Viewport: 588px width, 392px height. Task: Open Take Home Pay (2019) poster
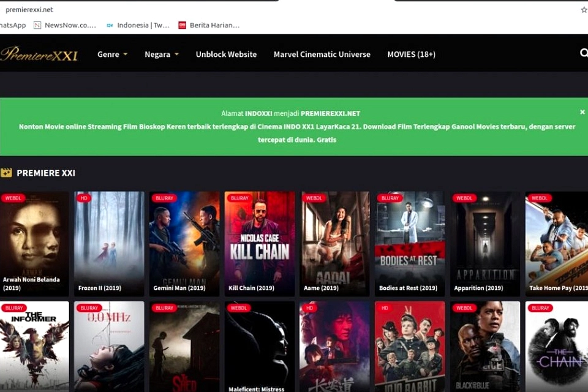coord(557,244)
